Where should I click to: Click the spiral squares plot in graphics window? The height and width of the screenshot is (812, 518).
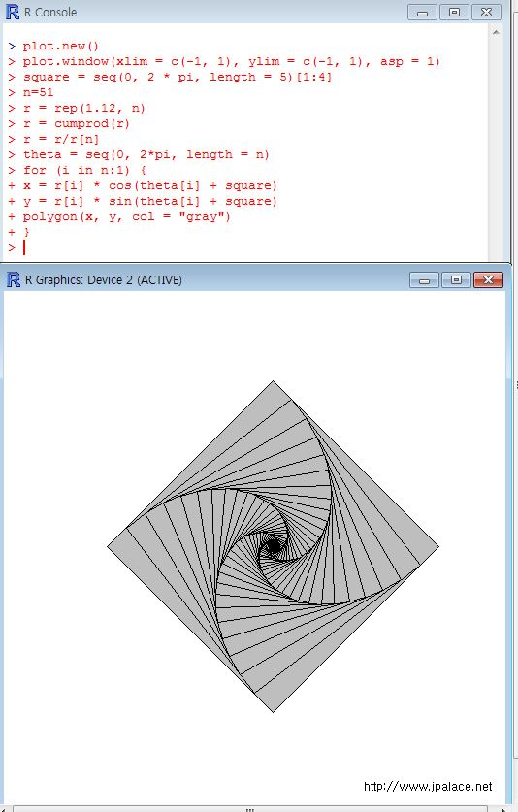click(x=273, y=547)
